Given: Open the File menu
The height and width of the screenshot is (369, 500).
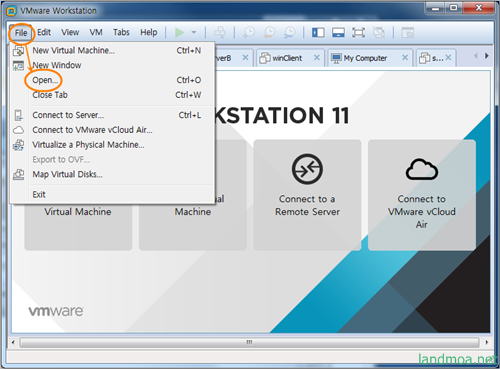Looking at the screenshot, I should [21, 33].
